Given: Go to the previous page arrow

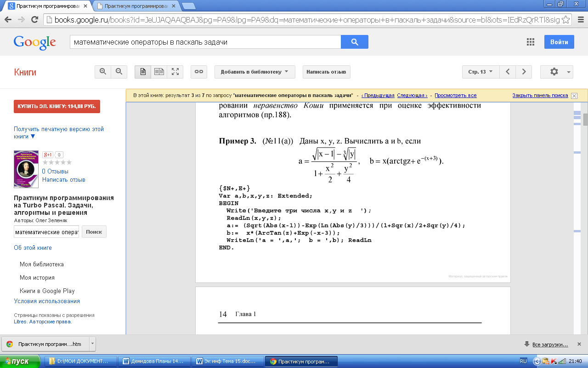Looking at the screenshot, I should 508,72.
